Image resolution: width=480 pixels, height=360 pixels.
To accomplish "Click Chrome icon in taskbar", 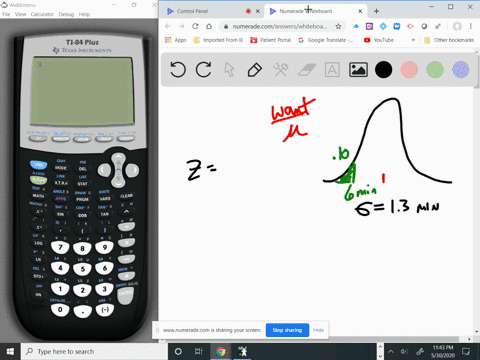I will [220, 351].
